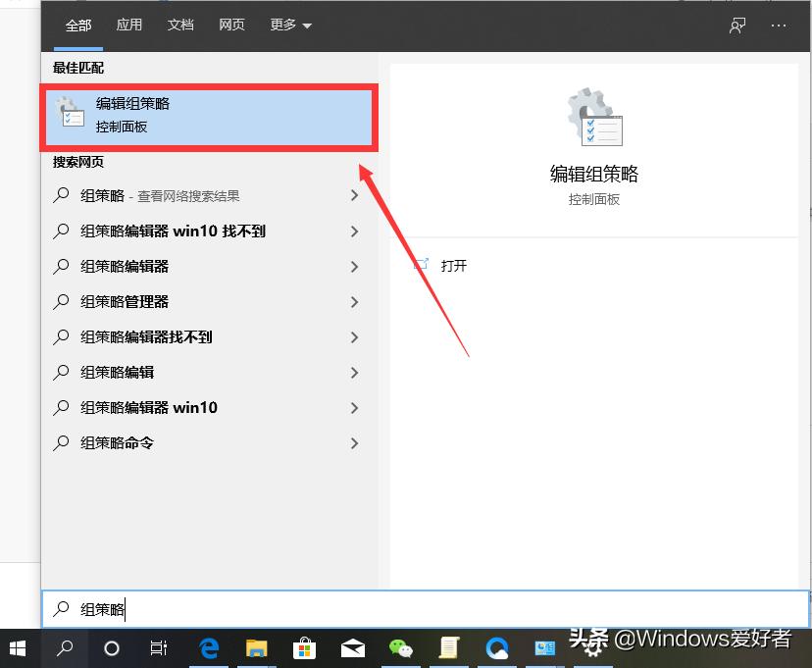Expand the 组策略编辑器 suggestion chevron
Image resolution: width=812 pixels, height=668 pixels.
[x=355, y=266]
